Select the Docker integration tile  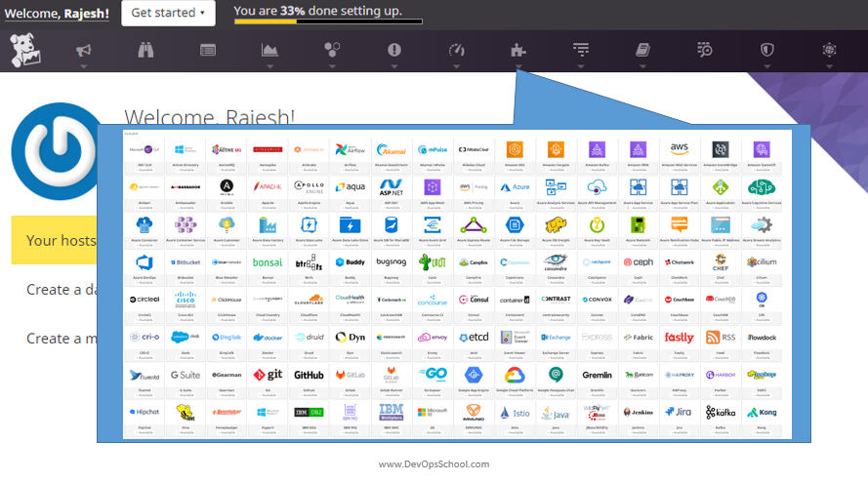[268, 339]
